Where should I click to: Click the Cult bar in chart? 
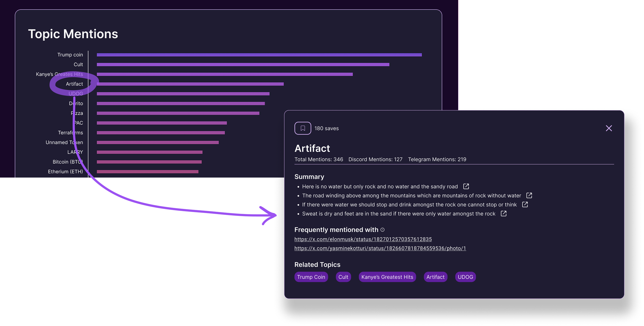coord(243,65)
